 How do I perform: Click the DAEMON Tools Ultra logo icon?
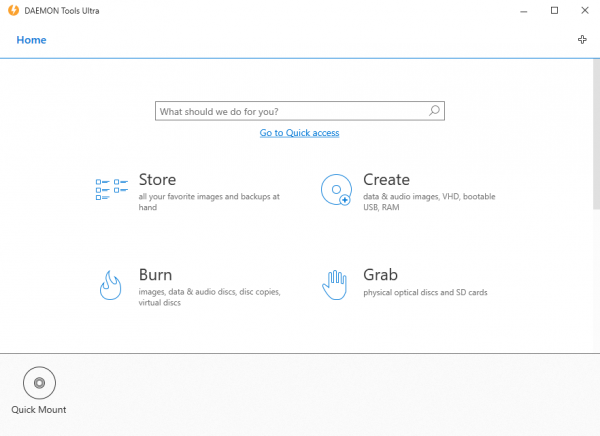point(13,10)
